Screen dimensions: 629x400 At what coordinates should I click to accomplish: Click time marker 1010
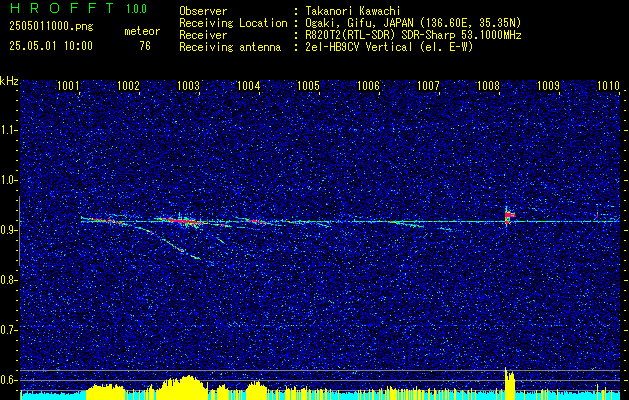[608, 85]
